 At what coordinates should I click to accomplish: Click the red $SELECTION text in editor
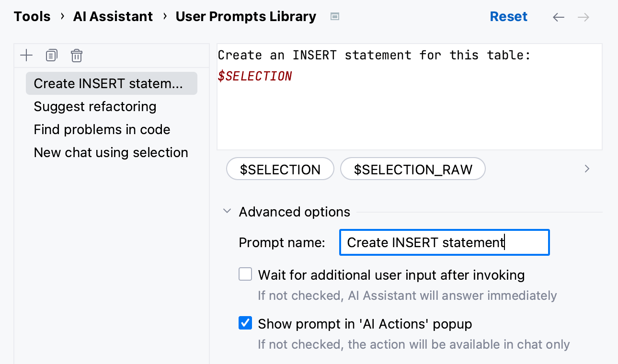255,77
